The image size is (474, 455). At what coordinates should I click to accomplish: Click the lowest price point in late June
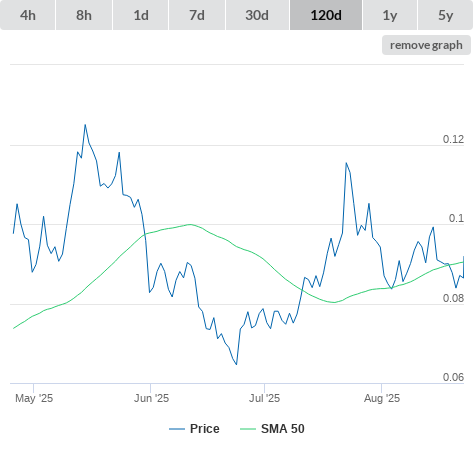tap(236, 364)
